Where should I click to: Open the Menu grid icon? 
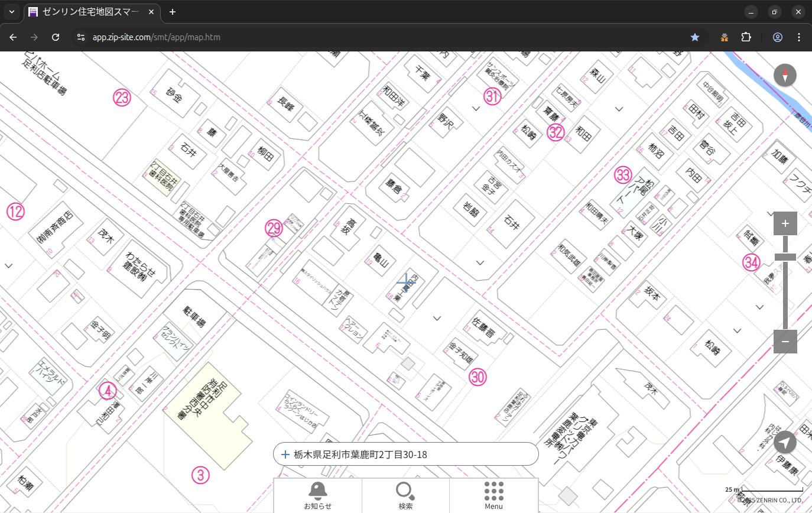tap(493, 495)
